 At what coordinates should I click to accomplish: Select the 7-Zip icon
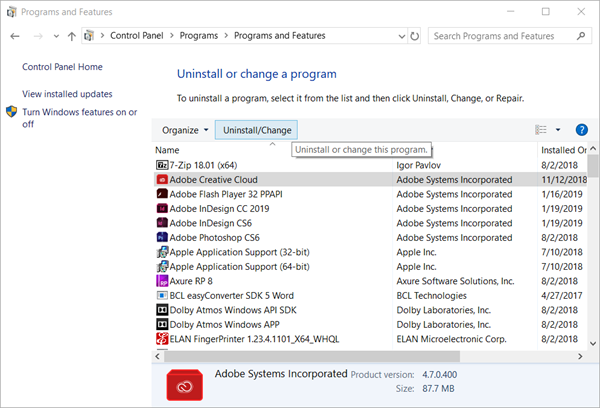click(162, 165)
